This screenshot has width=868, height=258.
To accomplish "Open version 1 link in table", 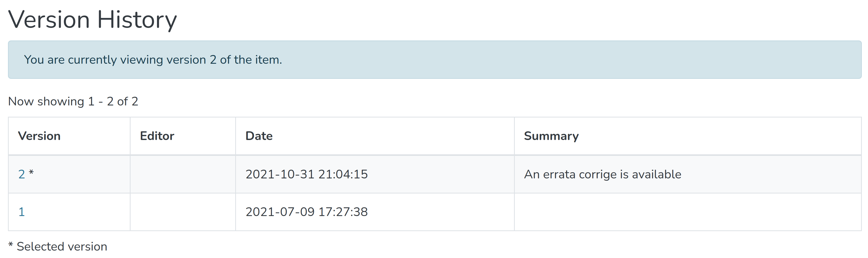I will 22,212.
